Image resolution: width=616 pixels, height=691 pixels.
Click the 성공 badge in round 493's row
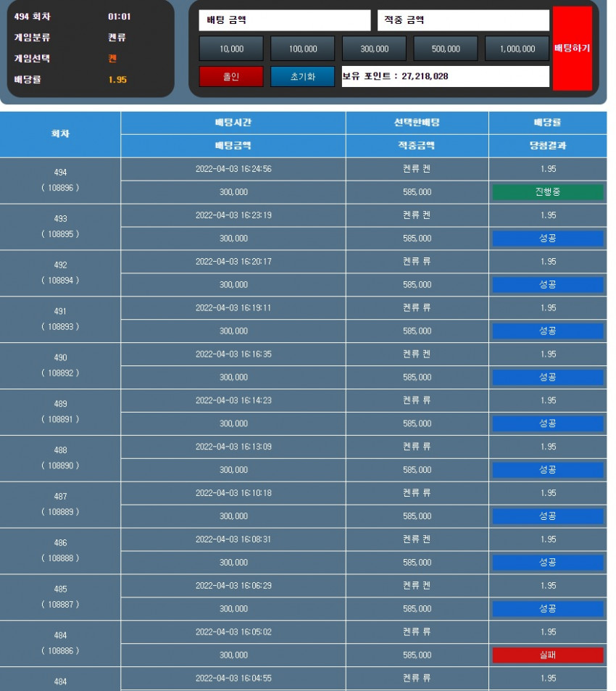[548, 239]
